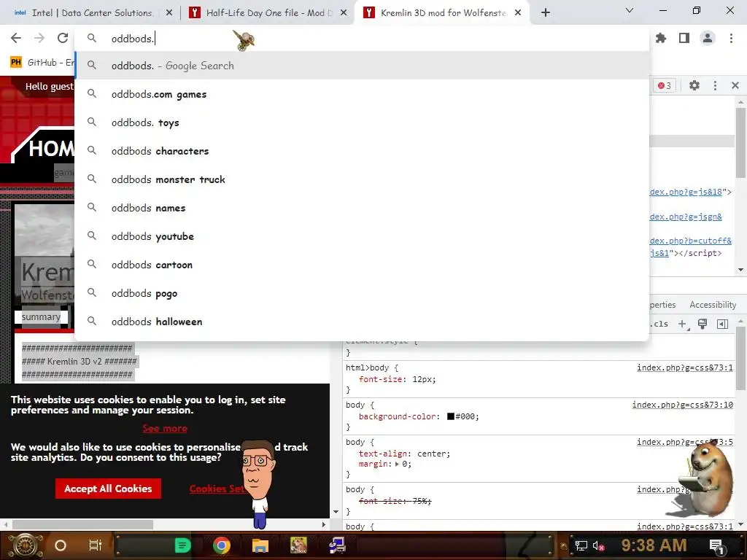Screen dimensions: 747x560
Task: Choose the 'oddbods. - Google Search' suggestion
Action: 362,66
